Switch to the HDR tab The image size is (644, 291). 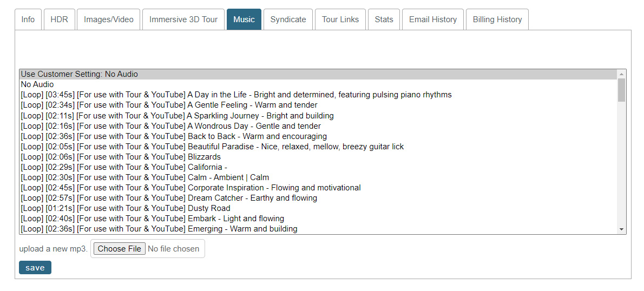59,19
